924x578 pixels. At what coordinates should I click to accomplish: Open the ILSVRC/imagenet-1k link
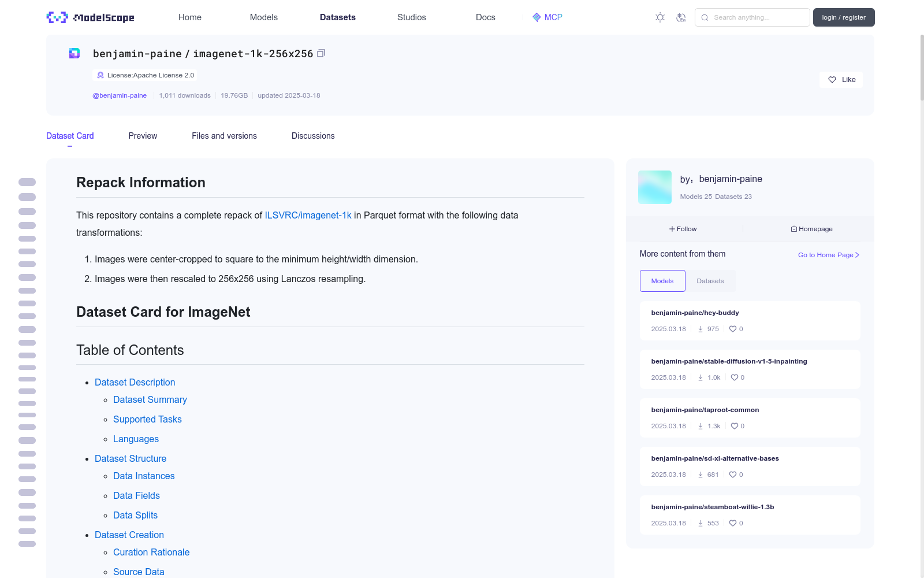(308, 215)
